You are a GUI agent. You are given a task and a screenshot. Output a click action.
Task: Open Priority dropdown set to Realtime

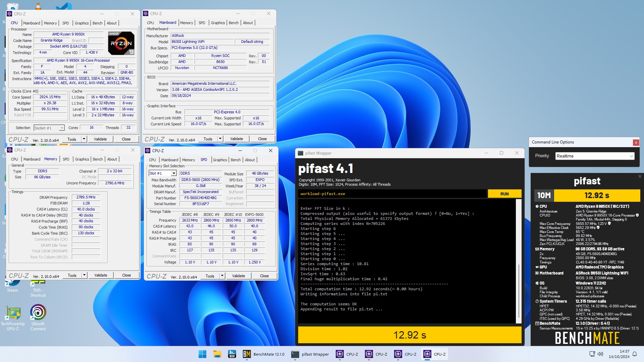(x=595, y=156)
